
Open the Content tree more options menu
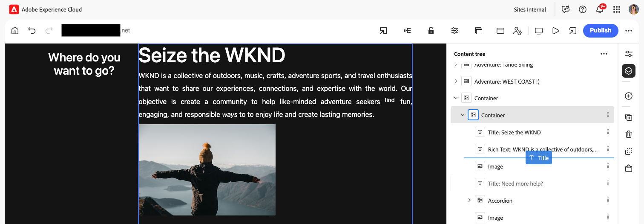[x=604, y=54]
